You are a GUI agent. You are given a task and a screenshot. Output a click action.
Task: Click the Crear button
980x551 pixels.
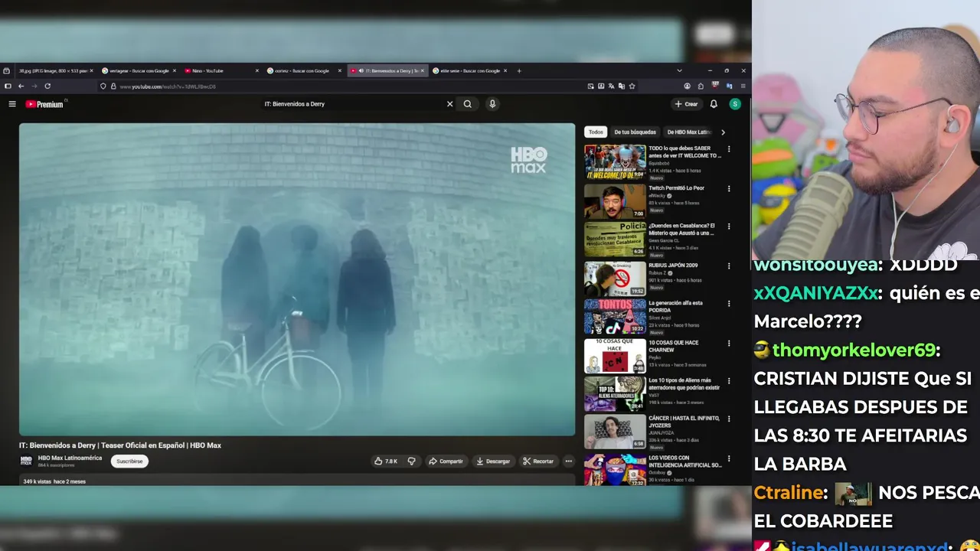[x=686, y=104]
